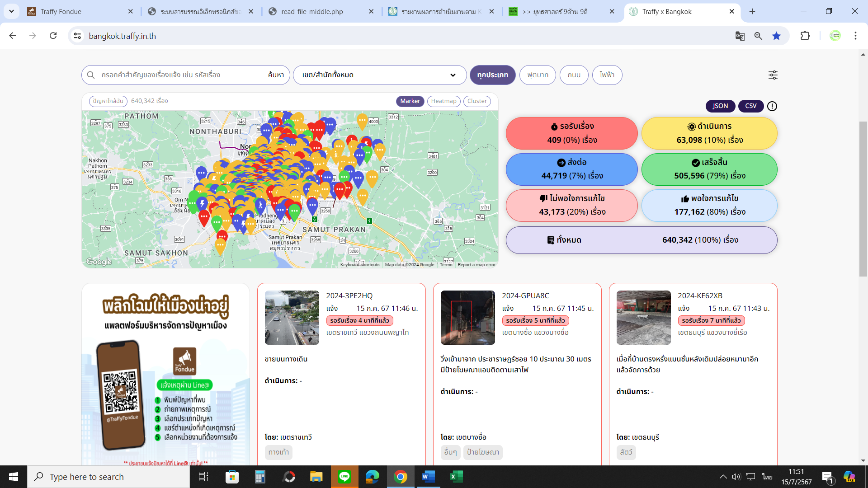Switch map view to Cluster

477,101
